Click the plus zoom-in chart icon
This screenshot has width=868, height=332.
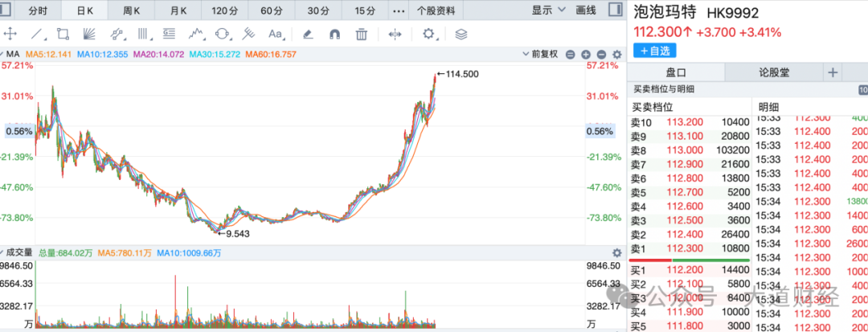coord(586,54)
